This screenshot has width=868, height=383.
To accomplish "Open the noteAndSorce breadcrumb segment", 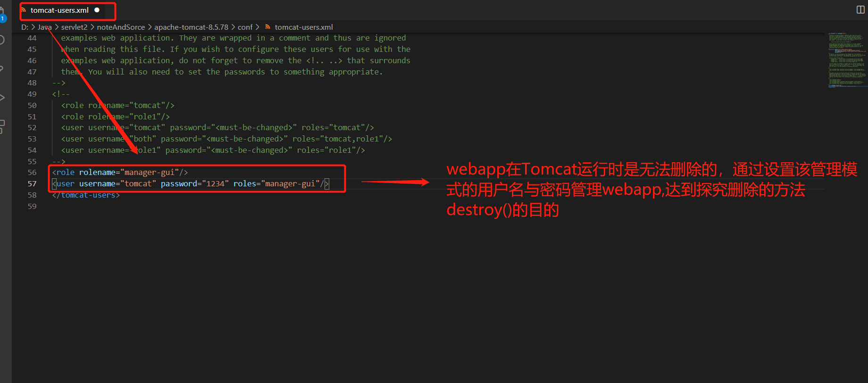I will point(121,27).
